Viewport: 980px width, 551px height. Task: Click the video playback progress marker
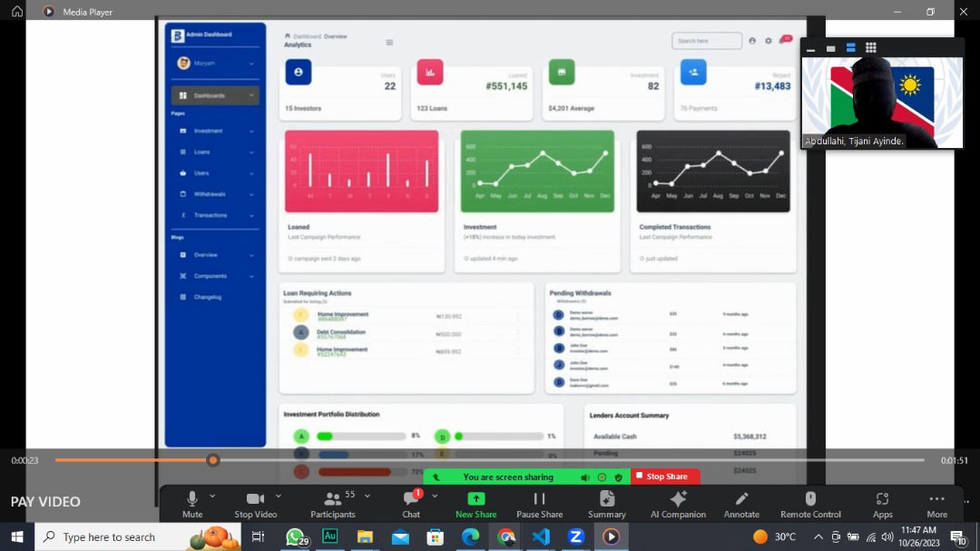[213, 460]
